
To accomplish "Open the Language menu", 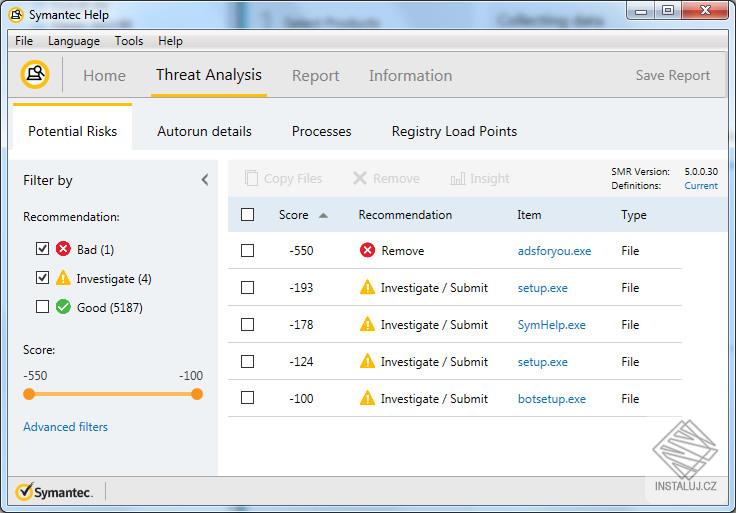I will tap(74, 41).
